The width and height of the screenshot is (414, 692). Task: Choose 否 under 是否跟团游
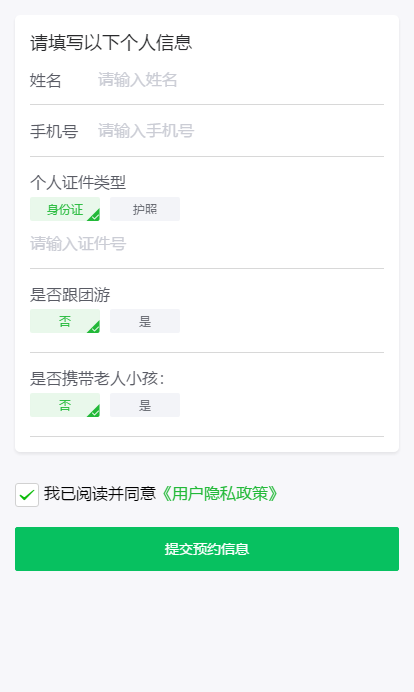65,321
